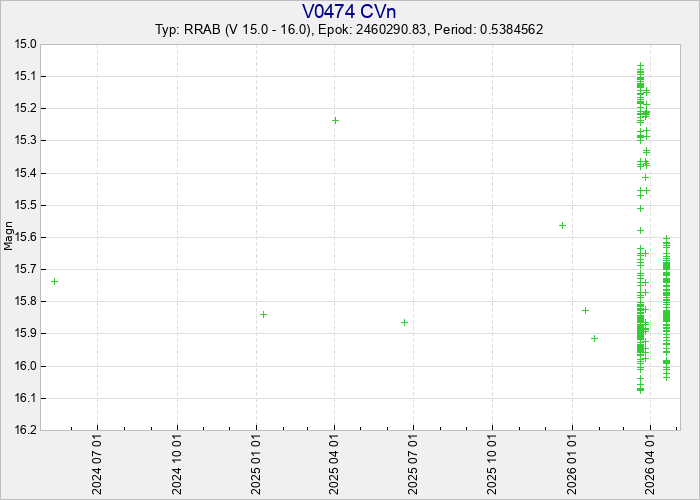The width and height of the screenshot is (700, 500).
Task: Click the 15.0 y-axis tick label
Action: pos(24,44)
